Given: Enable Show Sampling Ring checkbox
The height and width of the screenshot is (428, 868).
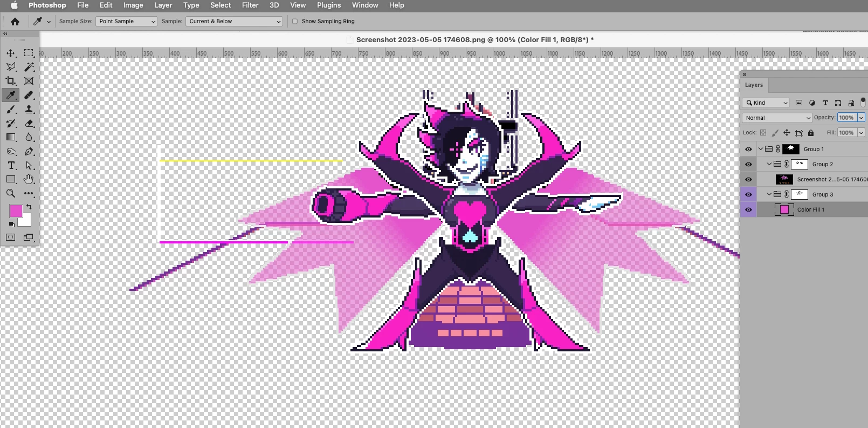Looking at the screenshot, I should click(295, 22).
